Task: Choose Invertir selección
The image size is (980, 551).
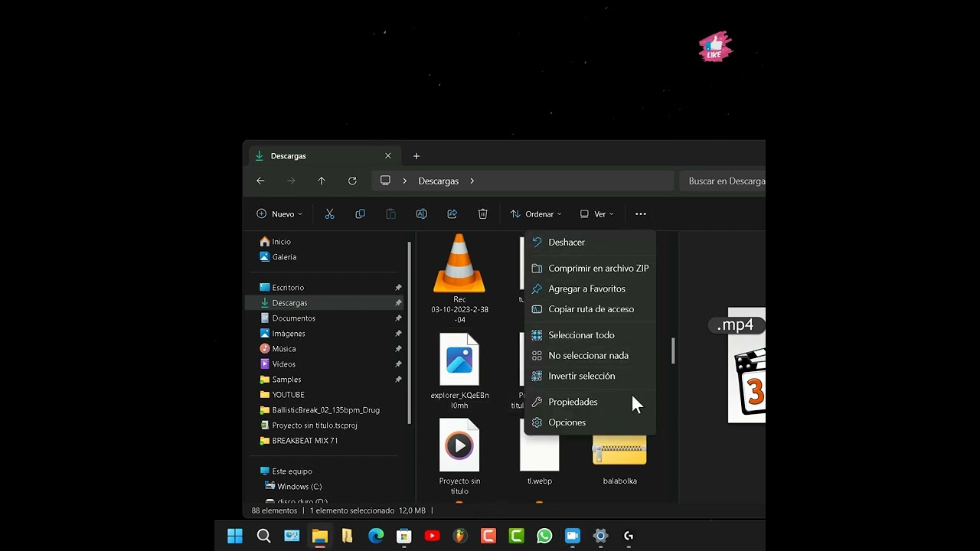Action: [590, 376]
